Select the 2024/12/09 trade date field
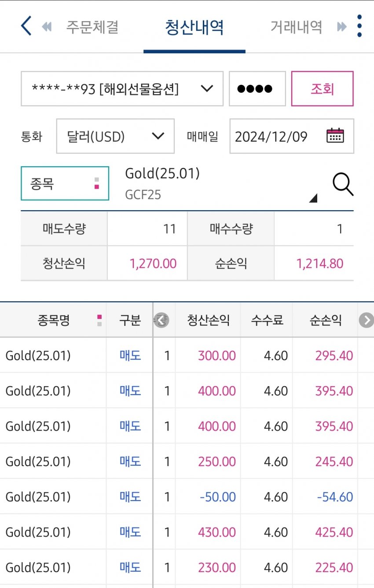This screenshot has height=588, width=374. click(x=271, y=136)
